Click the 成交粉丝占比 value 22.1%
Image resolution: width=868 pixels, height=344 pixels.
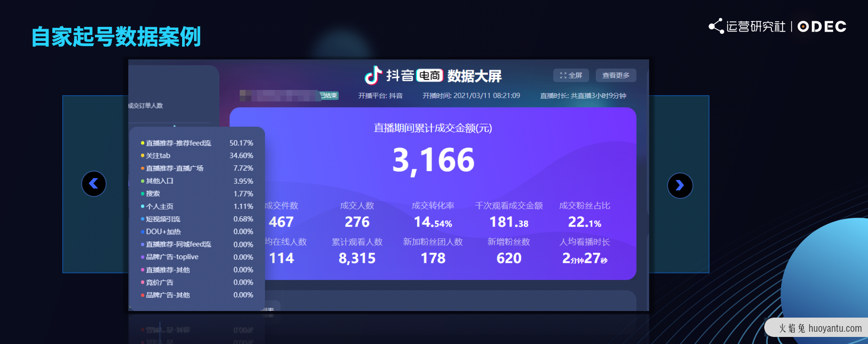point(585,222)
